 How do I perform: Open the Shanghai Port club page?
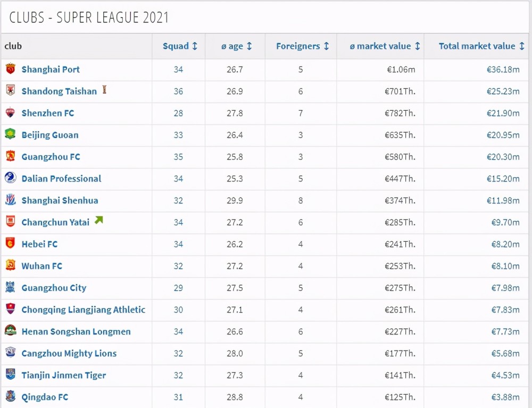(x=51, y=69)
